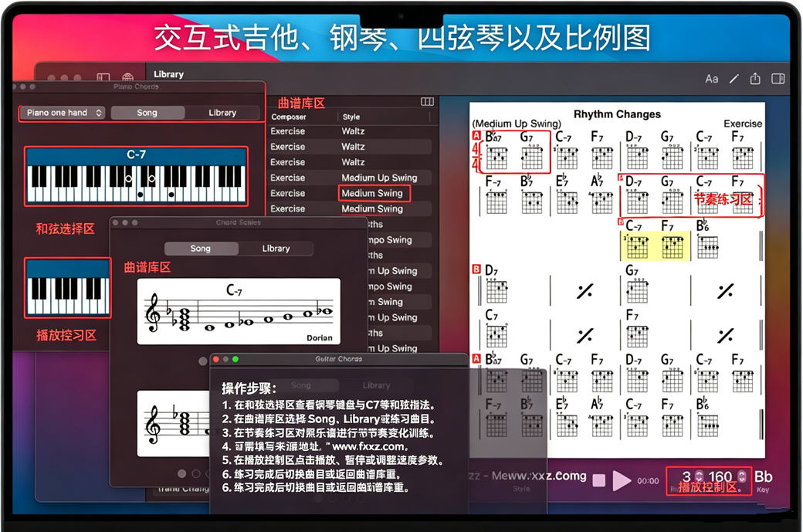
Task: Click the highlighted C-7 guitar chord diagram
Action: tap(636, 246)
